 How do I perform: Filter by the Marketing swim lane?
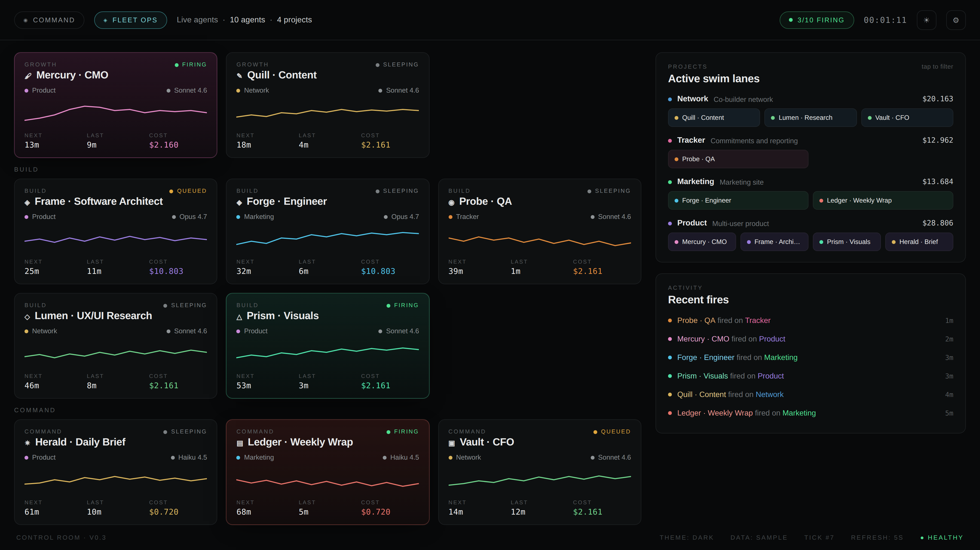coord(810,182)
